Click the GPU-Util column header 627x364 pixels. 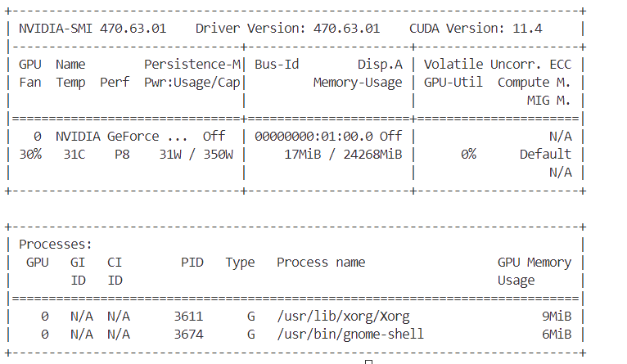453,82
